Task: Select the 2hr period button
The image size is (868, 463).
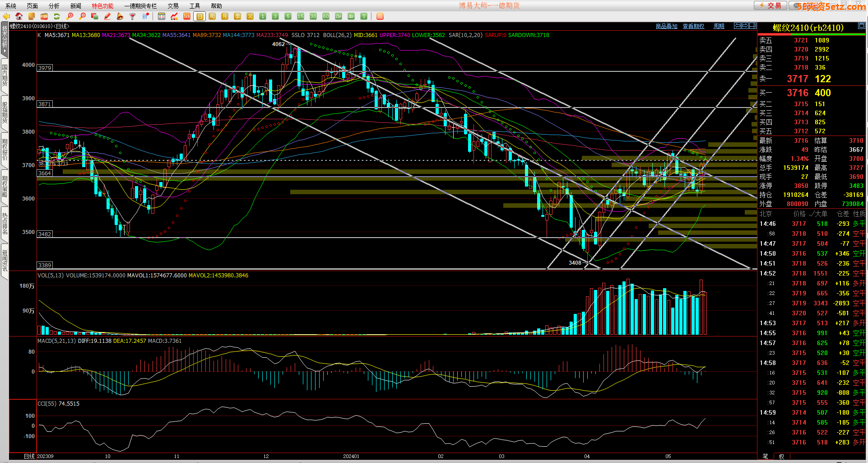Action: click(339, 16)
